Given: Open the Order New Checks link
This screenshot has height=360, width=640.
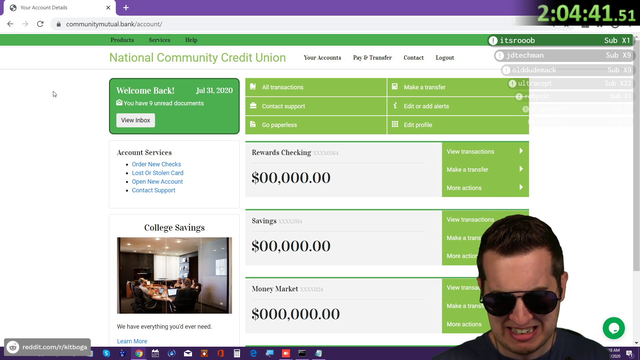Looking at the screenshot, I should [156, 164].
